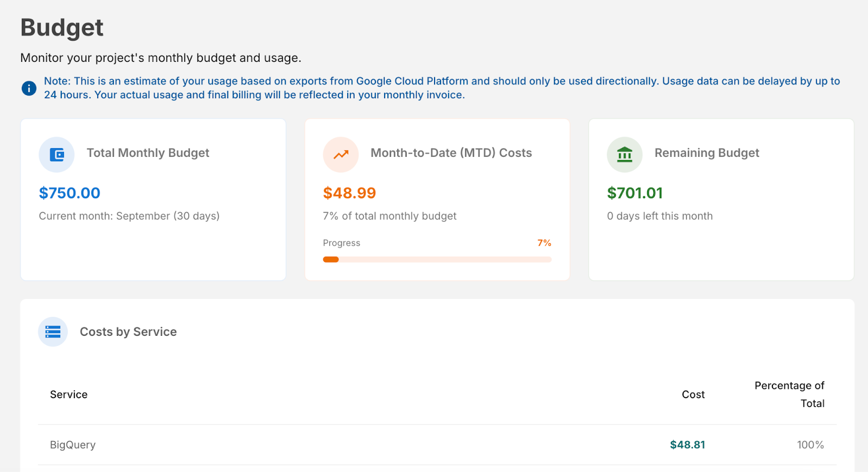This screenshot has width=868, height=472.
Task: Click the 100% value in BigQuery row
Action: click(810, 445)
